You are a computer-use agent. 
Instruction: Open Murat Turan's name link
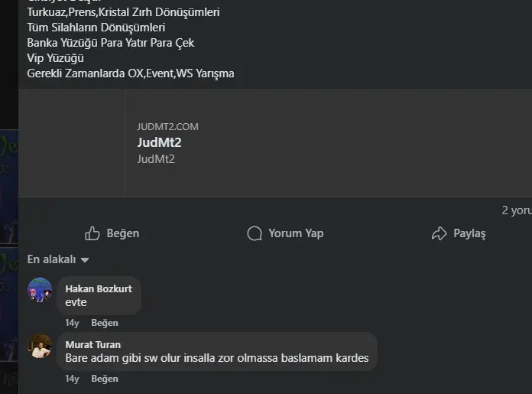(93, 344)
